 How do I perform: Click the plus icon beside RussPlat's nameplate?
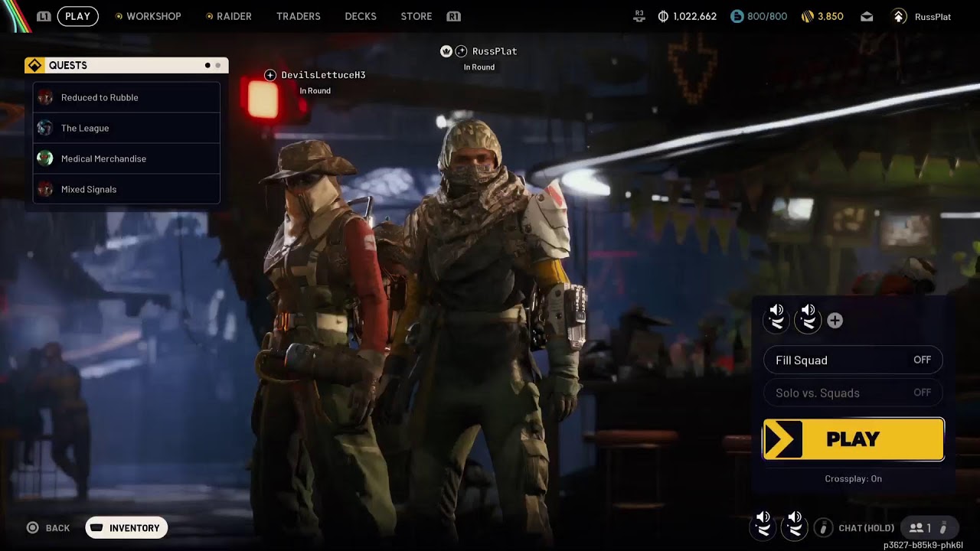coord(461,51)
